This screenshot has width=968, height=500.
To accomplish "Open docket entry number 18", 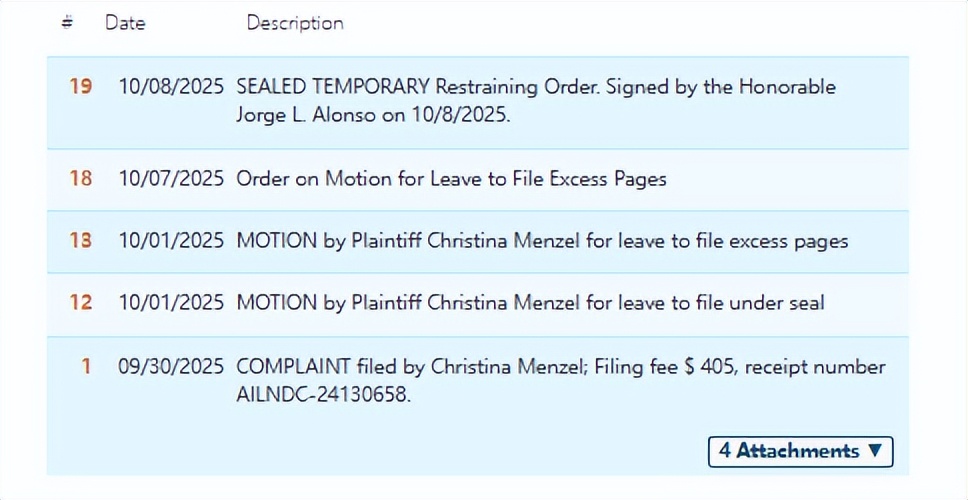I will pyautogui.click(x=80, y=179).
